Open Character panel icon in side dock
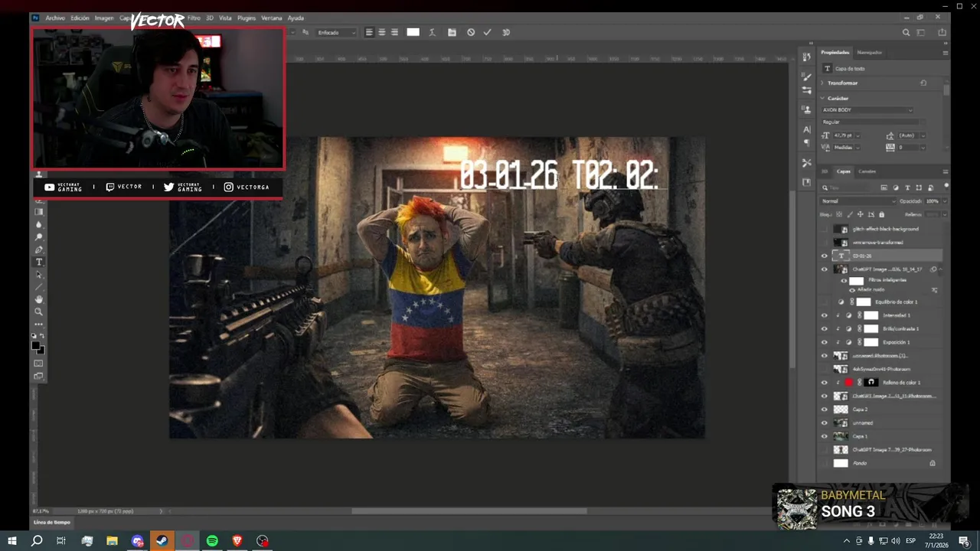980x551 pixels. pos(806,129)
